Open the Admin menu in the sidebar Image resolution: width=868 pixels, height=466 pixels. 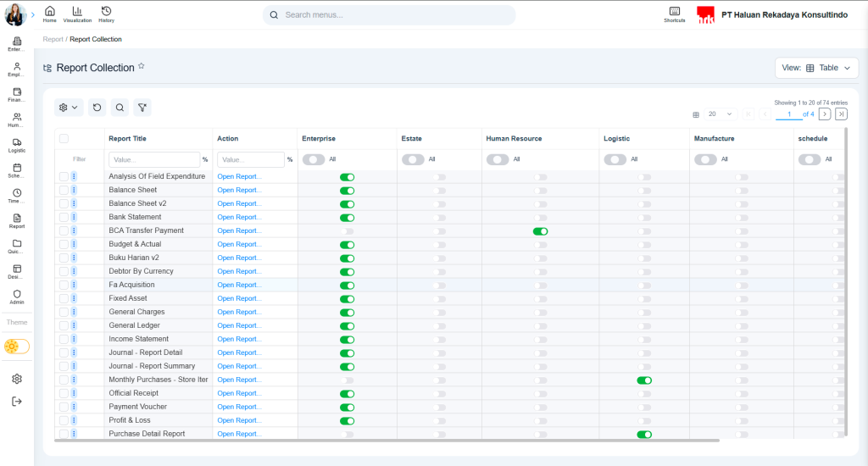click(17, 297)
